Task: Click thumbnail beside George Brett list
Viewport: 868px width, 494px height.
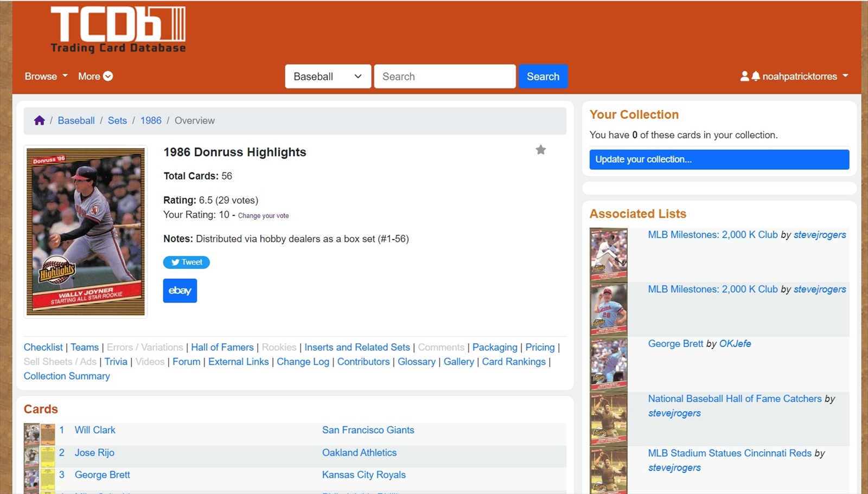Action: [609, 364]
